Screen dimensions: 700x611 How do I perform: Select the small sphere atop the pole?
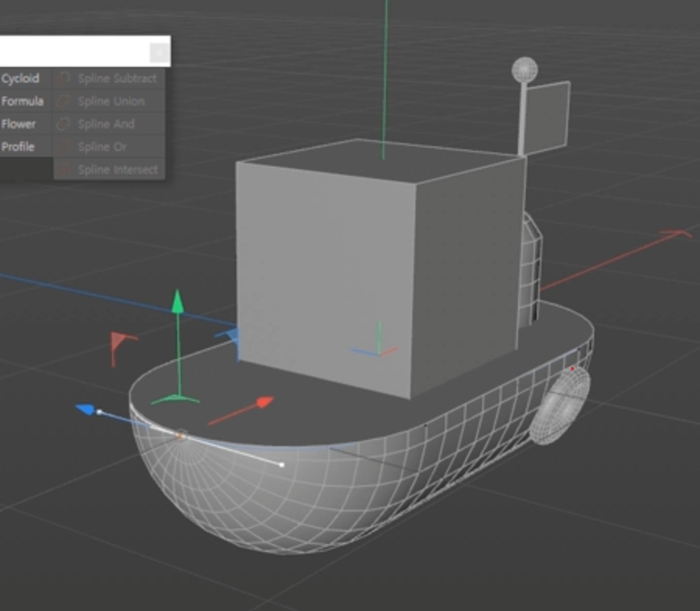pos(524,70)
